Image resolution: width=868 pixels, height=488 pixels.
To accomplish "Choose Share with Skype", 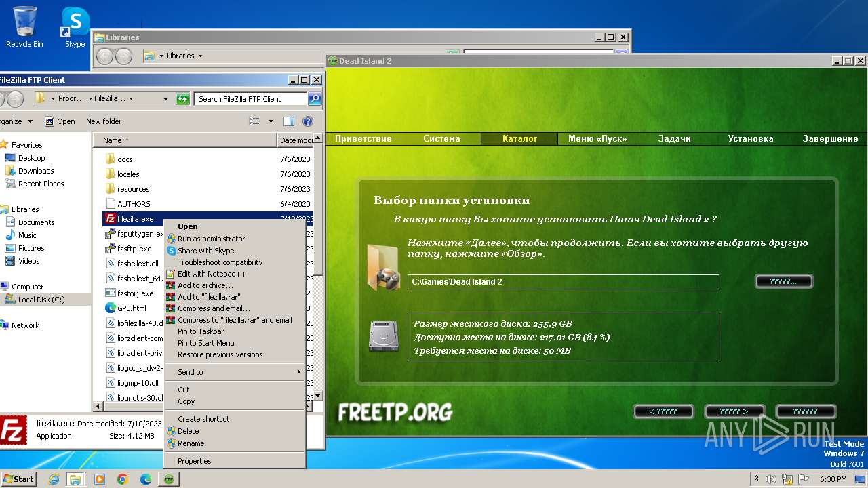I will 235,251.
